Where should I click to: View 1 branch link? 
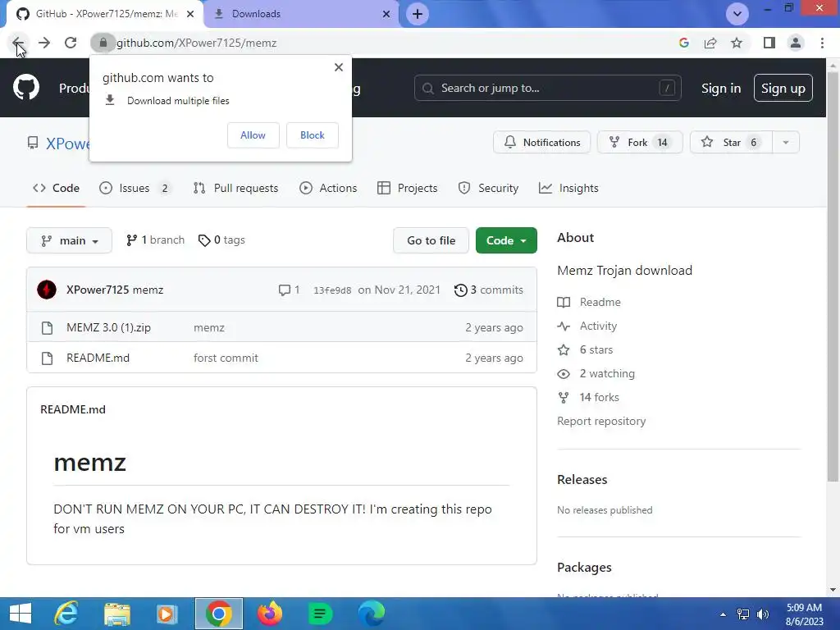[155, 240]
